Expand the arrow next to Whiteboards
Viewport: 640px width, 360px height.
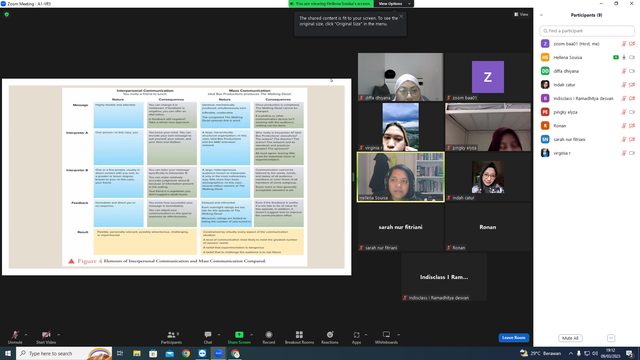tap(399, 335)
